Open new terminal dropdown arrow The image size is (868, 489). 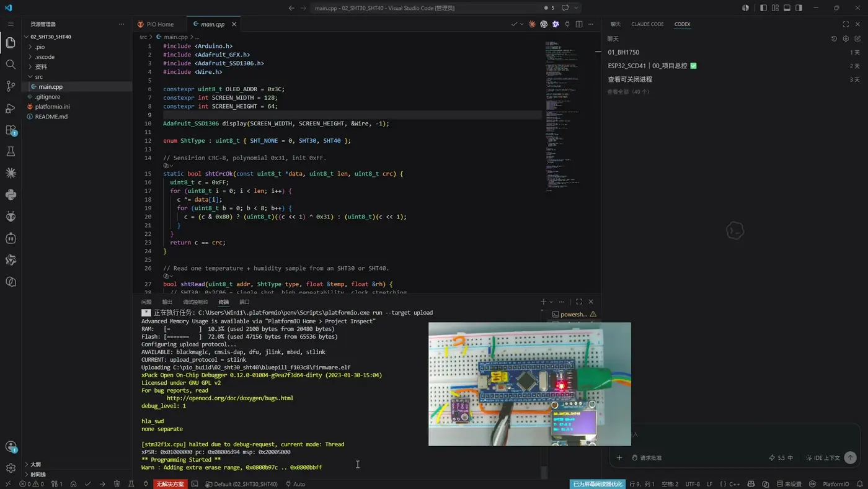552,302
